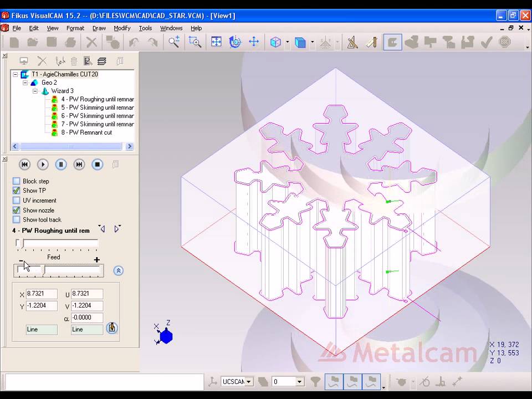Image resolution: width=532 pixels, height=399 pixels.
Task: Collapse panel with double chevron button
Action: (119, 270)
